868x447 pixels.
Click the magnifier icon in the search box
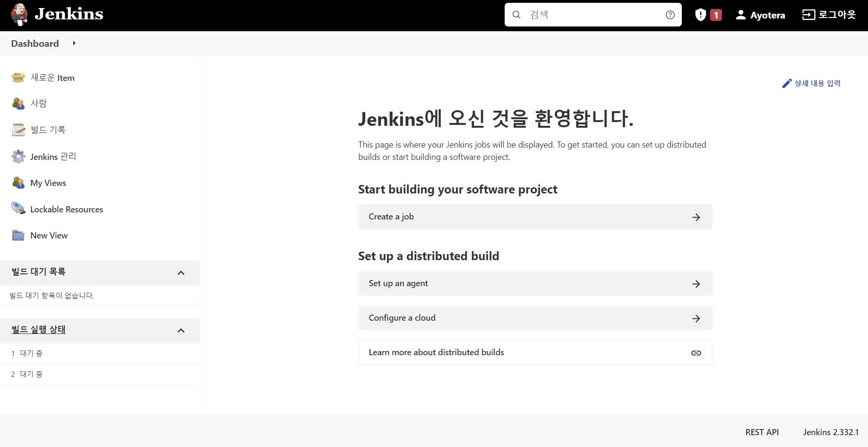(x=516, y=15)
